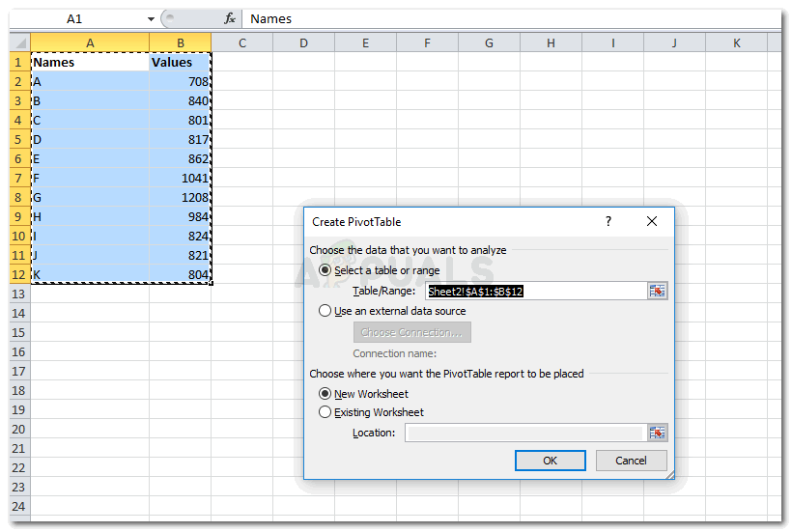This screenshot has height=532, width=792.
Task: Select the New Worksheet radio button
Action: (325, 394)
